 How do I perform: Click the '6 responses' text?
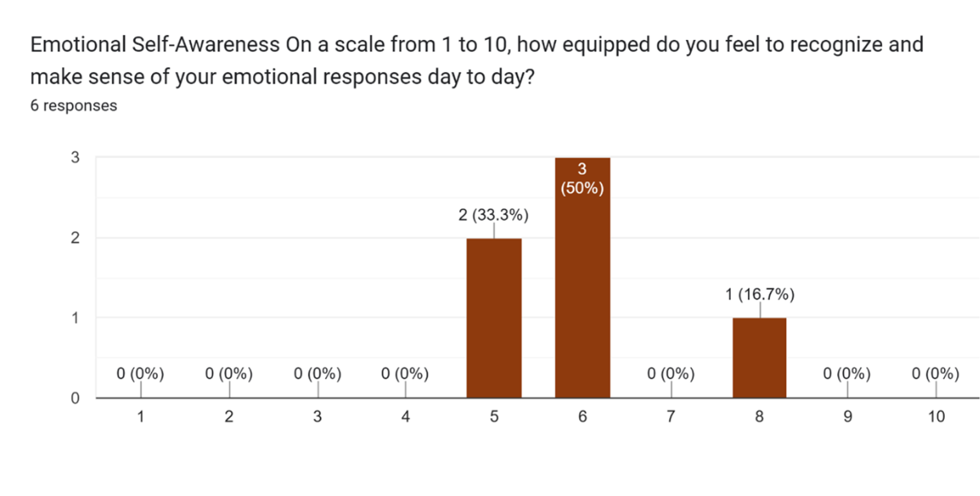tap(73, 105)
